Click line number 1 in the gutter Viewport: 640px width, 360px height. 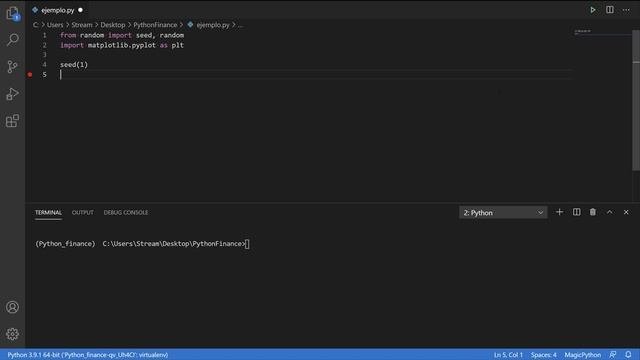(44, 35)
